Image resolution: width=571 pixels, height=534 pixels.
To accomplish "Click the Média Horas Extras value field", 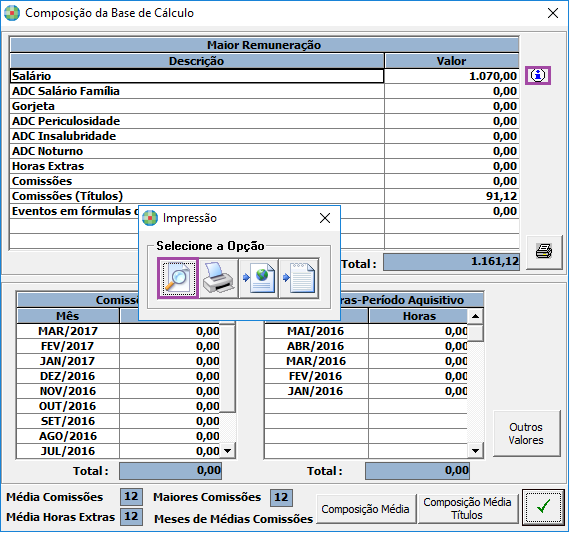I will pos(131,517).
